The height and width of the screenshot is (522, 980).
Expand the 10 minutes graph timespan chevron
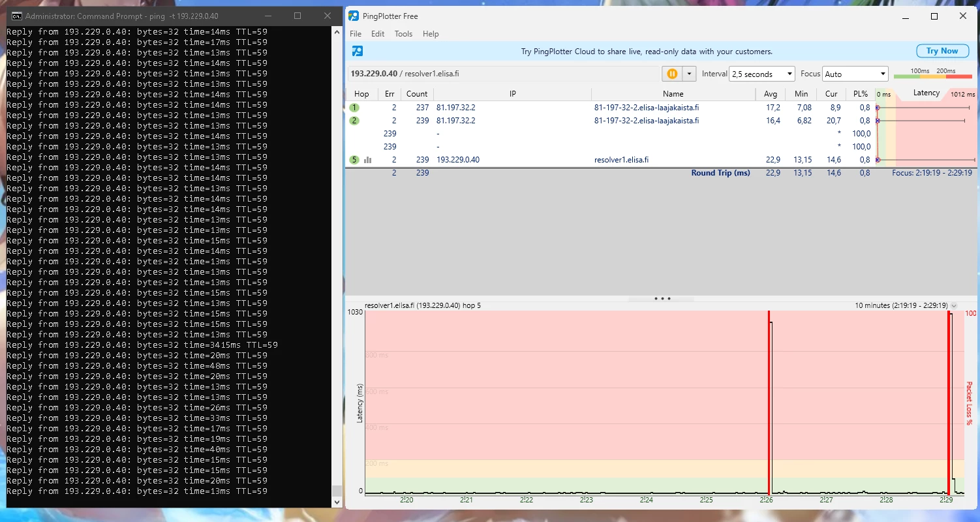(954, 305)
